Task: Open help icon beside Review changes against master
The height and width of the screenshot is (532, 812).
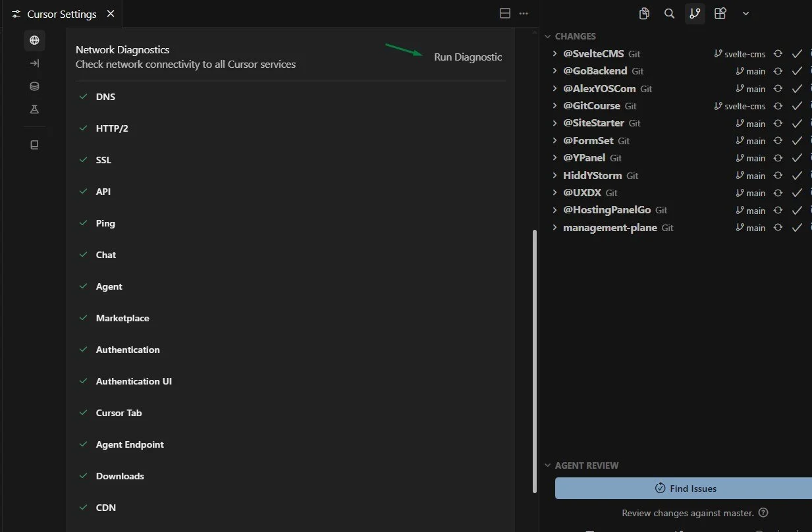Action: coord(763,513)
